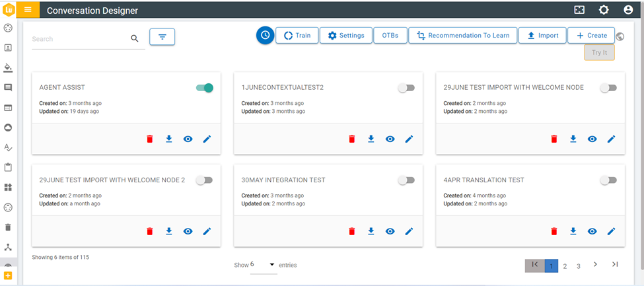Open the user account profile icon
The width and height of the screenshot is (644, 286).
628,11
